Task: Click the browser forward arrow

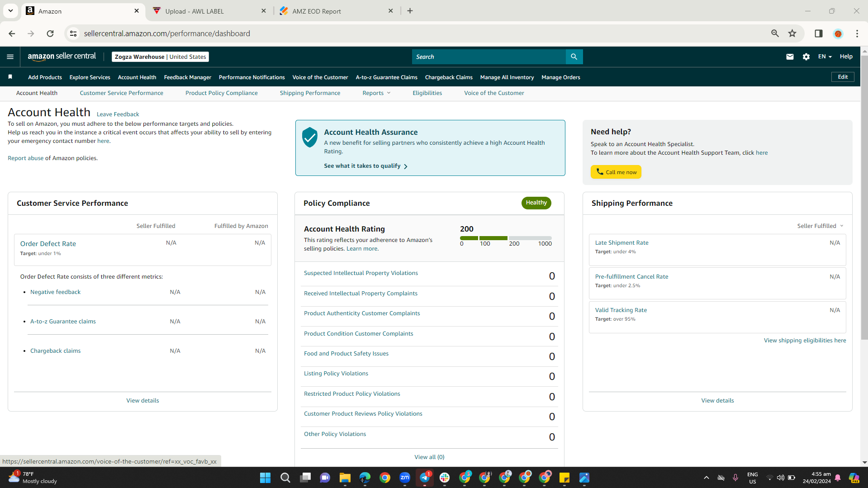Action: coord(31,33)
